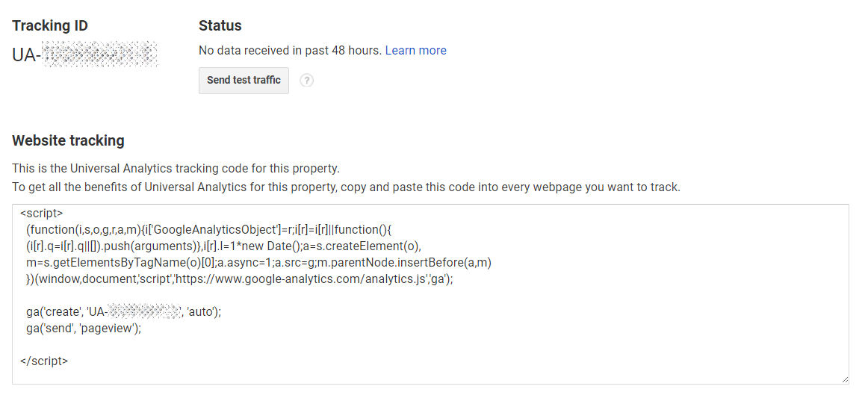Click the Website tracking heading
Screen dimensions: 868x395
coord(68,140)
